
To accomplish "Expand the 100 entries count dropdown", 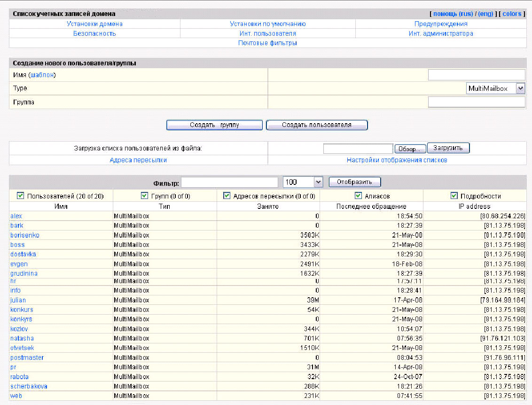I will tap(303, 182).
